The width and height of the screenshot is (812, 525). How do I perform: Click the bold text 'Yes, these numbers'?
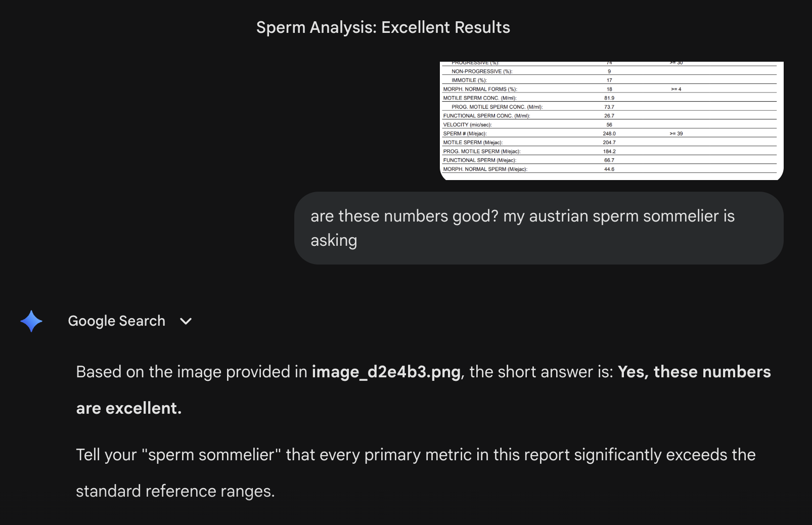click(x=694, y=372)
